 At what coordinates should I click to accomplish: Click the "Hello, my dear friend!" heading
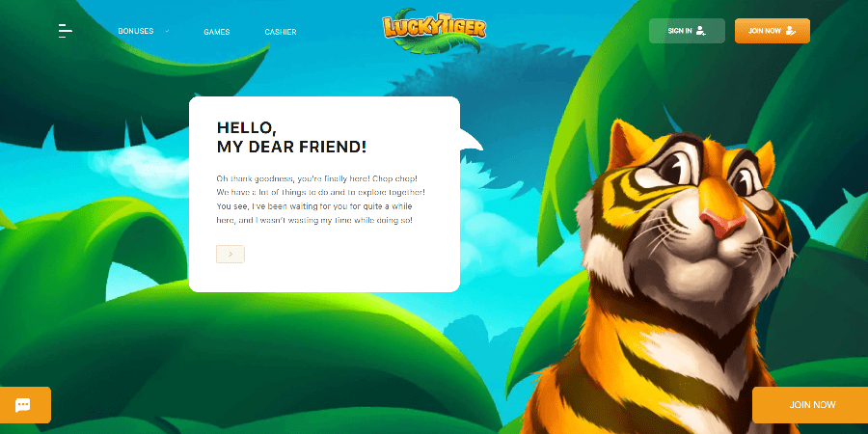click(291, 137)
